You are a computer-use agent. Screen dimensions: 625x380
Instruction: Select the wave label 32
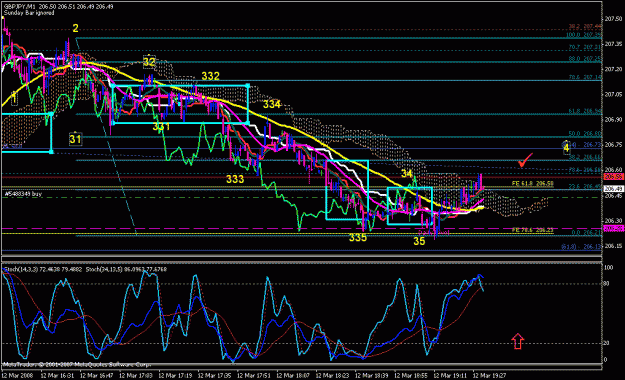point(149,62)
